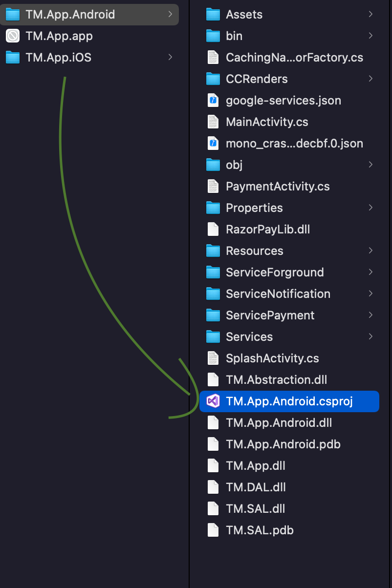Click the document icon next to RazorPayLib.dll
Viewport: 392px width, 588px height.
point(213,229)
